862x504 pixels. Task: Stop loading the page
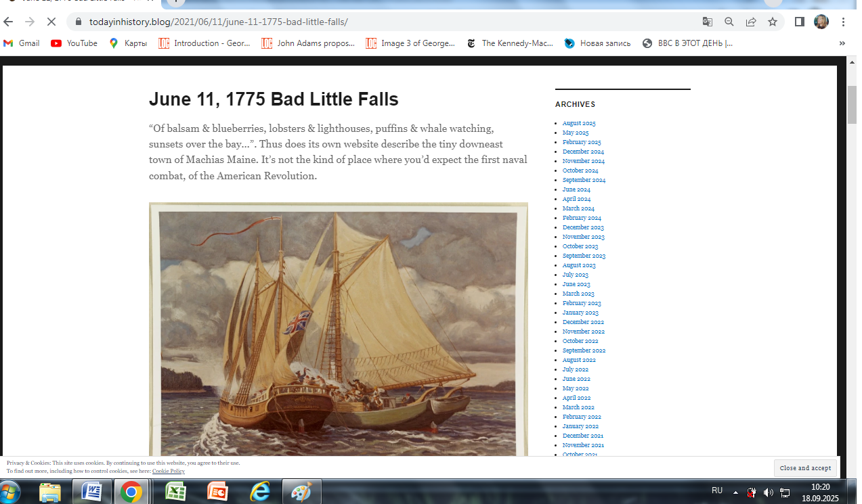point(51,22)
